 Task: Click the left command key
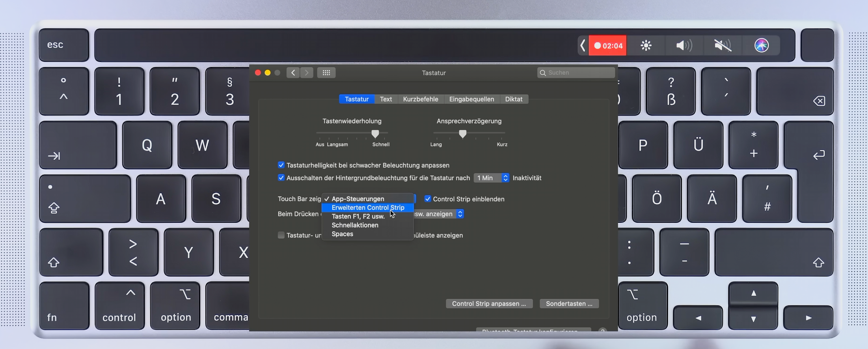[x=227, y=306]
